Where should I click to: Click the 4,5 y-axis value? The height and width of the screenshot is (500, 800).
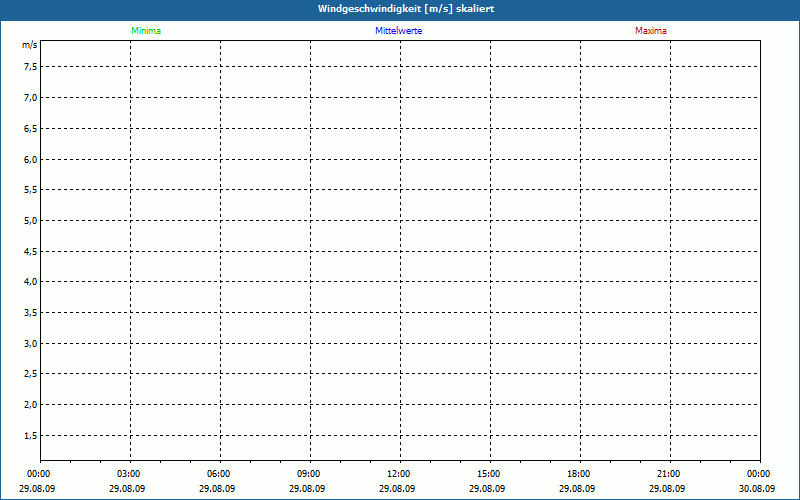pos(31,252)
